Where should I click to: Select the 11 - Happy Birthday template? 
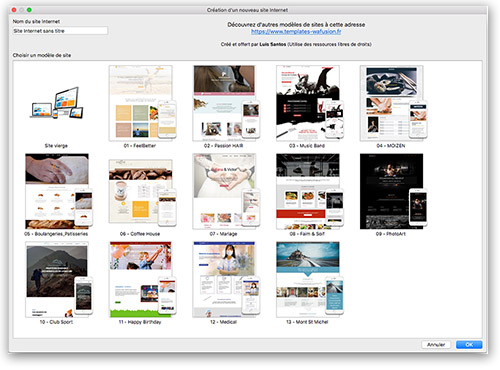point(142,280)
